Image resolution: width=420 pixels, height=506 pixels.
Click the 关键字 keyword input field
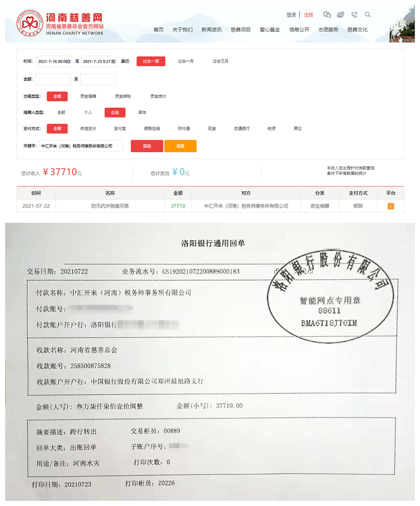[x=81, y=146]
